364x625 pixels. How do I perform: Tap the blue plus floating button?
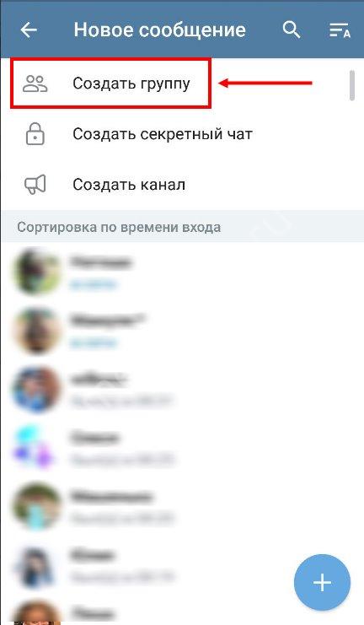pos(322,582)
